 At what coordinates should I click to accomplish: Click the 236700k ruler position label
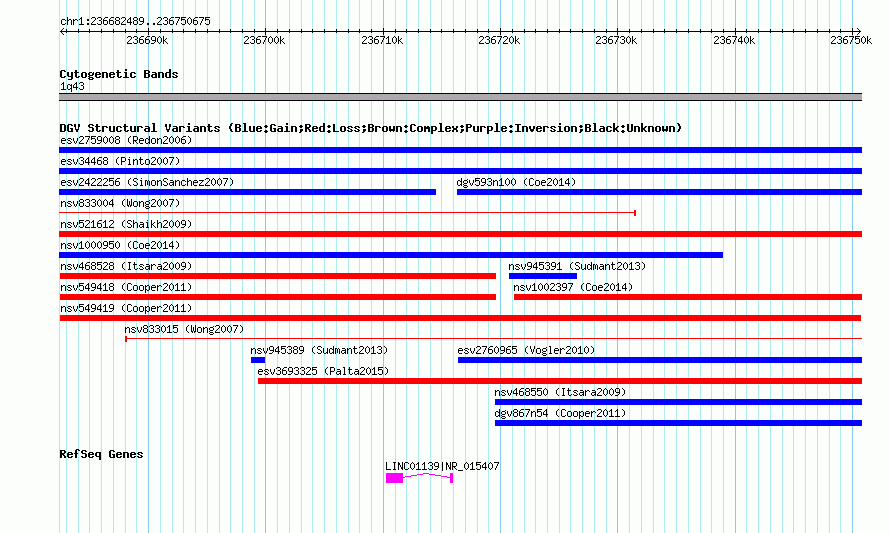click(x=264, y=40)
